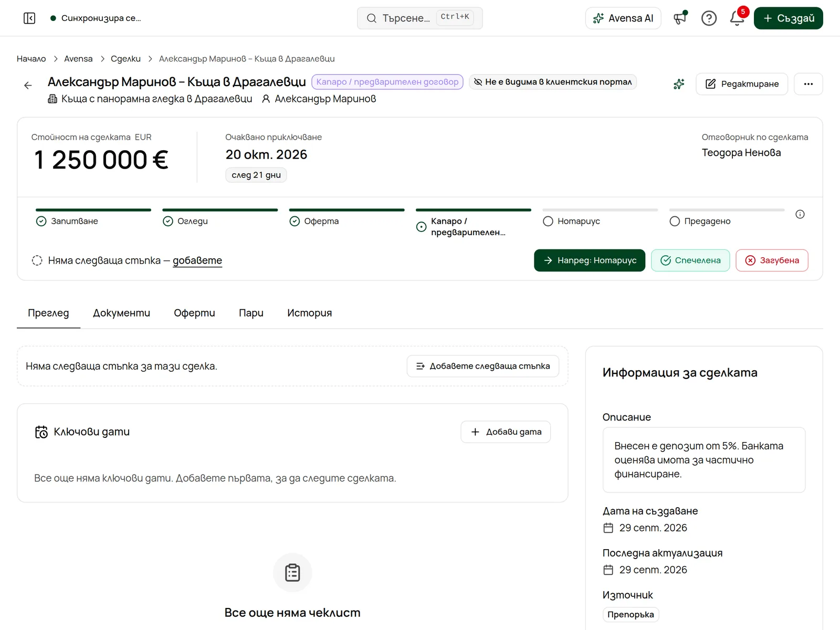840x630 pixels.
Task: Click the Капаро / предварителен договор status badge
Action: click(x=387, y=82)
